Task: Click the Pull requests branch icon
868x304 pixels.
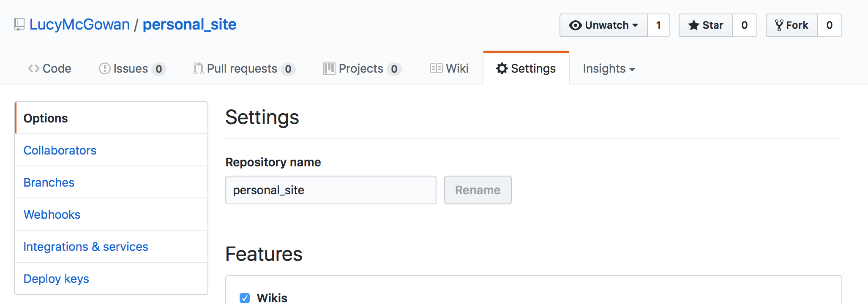Action: pyautogui.click(x=198, y=68)
